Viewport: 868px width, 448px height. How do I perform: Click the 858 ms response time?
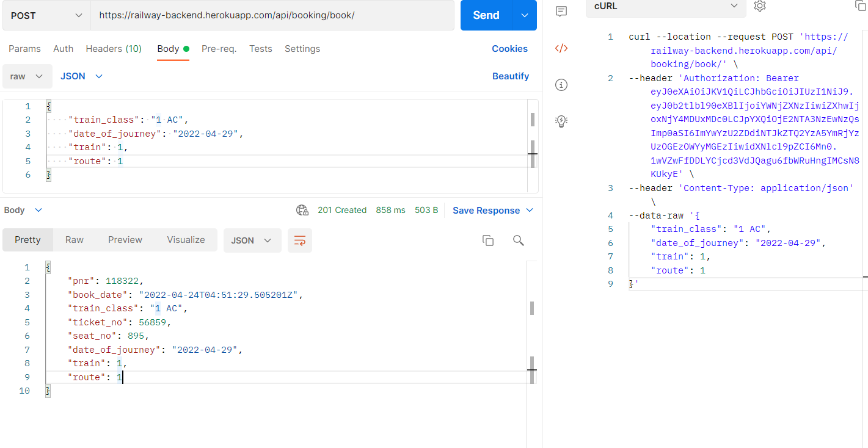(391, 210)
